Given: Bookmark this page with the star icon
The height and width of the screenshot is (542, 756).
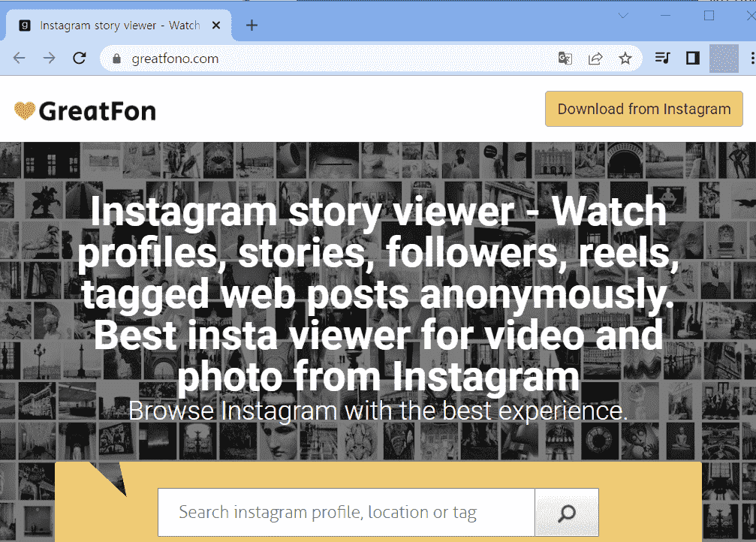Looking at the screenshot, I should coord(625,59).
